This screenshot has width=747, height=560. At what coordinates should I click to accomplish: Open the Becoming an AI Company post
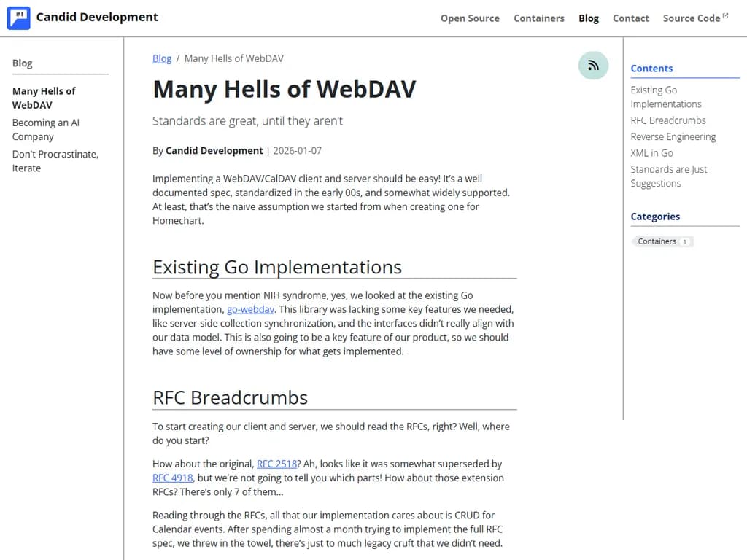(45, 129)
